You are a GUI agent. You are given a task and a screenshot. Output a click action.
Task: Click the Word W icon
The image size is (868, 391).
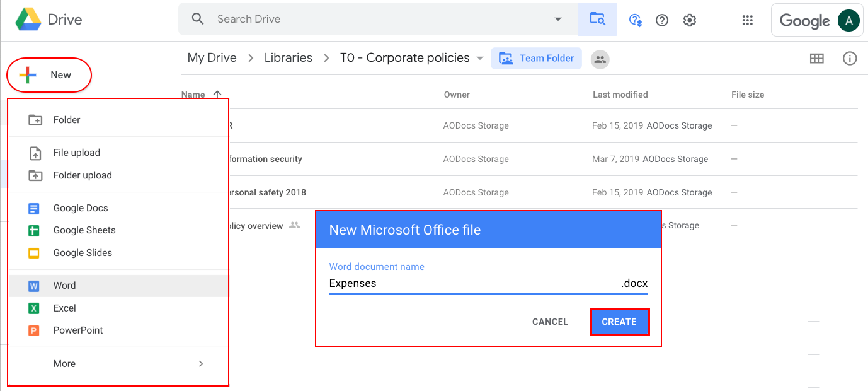coord(34,286)
